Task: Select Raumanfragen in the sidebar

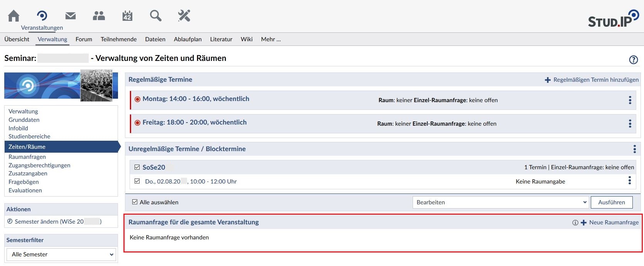Action: pyautogui.click(x=27, y=157)
